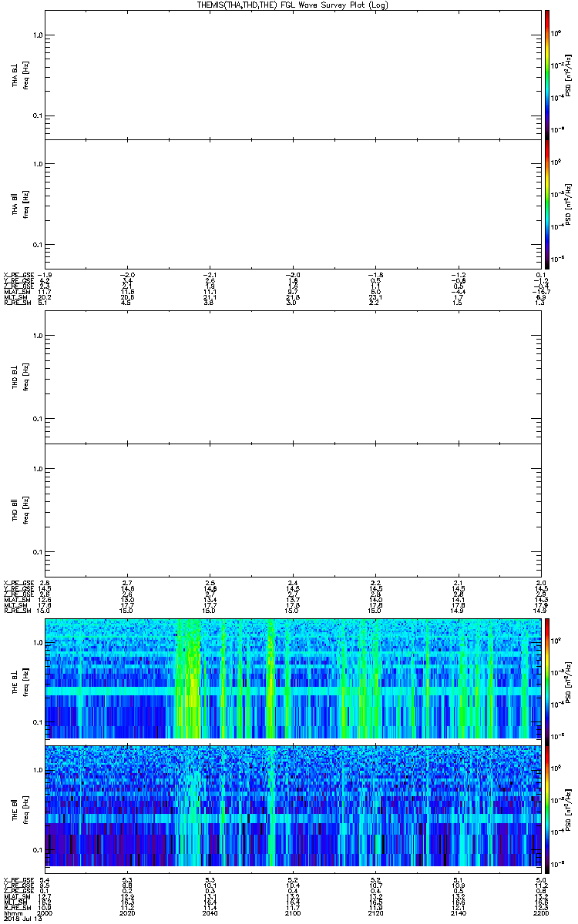Viewport: 578px width, 924px height.
Task: Click the 2000 time tick label
Action: tap(45, 912)
